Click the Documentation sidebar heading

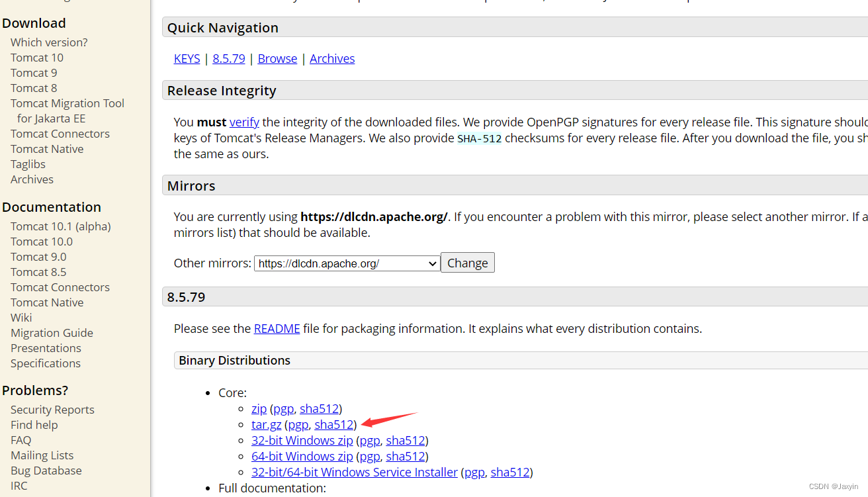(x=52, y=207)
